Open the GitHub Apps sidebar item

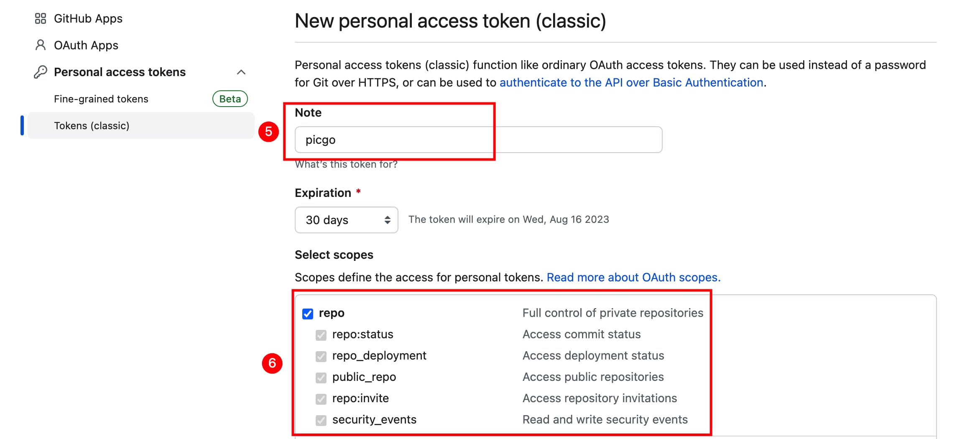[88, 18]
